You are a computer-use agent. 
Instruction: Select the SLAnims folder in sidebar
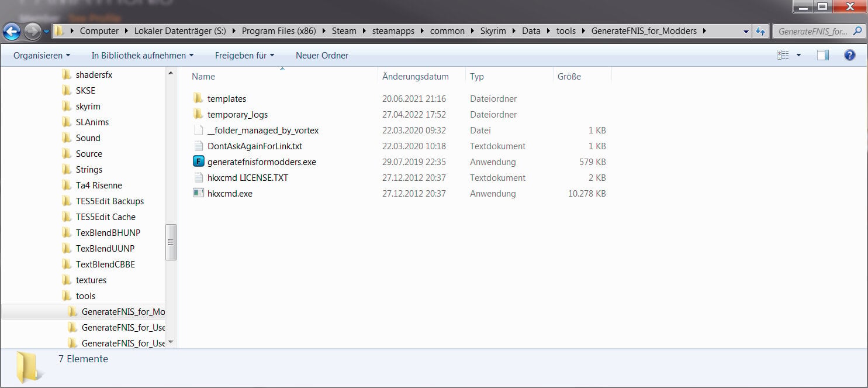(x=86, y=122)
